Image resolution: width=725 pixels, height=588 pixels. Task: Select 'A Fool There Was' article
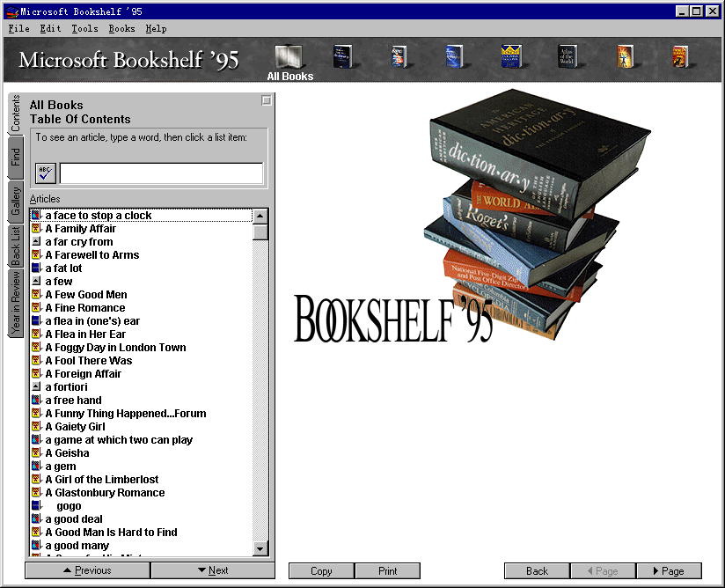(89, 360)
